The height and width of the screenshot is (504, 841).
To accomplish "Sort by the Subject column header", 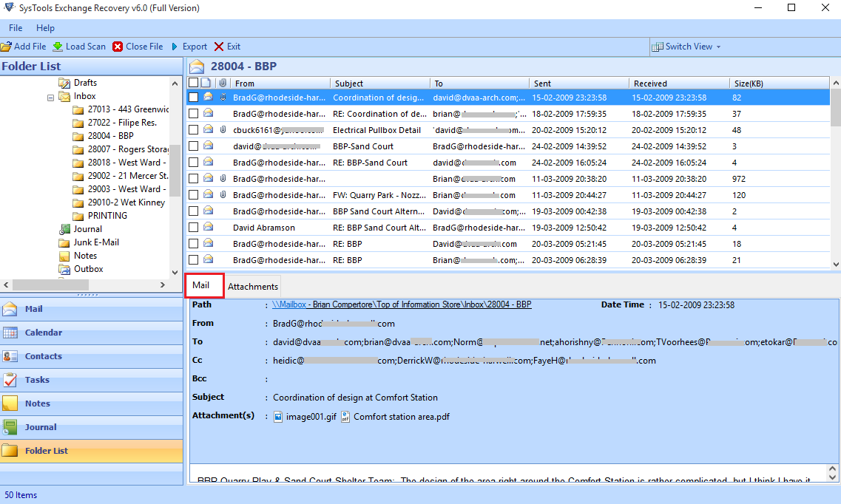I will [379, 84].
